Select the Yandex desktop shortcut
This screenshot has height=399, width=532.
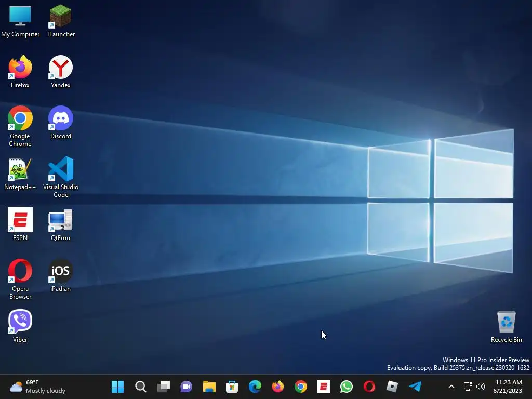click(60, 72)
